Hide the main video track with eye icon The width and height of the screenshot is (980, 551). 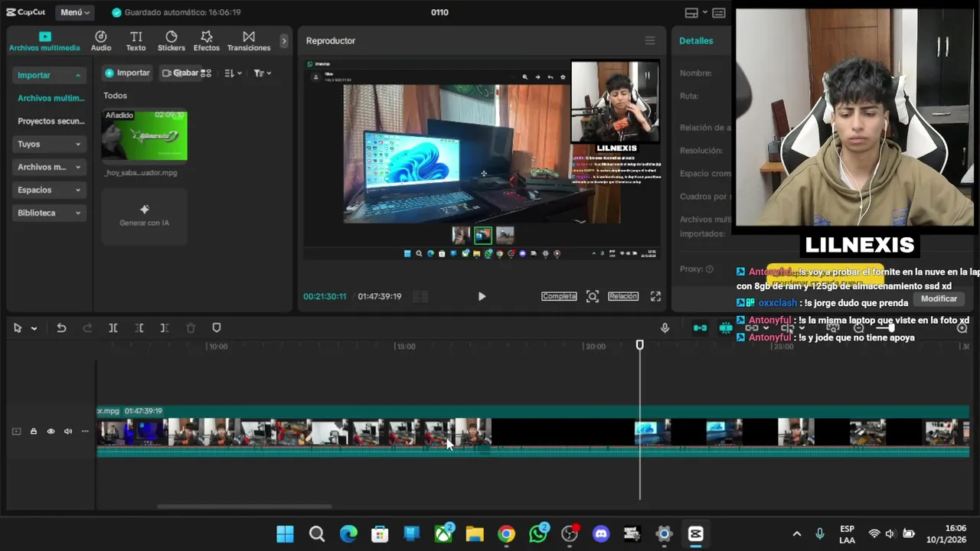point(51,432)
